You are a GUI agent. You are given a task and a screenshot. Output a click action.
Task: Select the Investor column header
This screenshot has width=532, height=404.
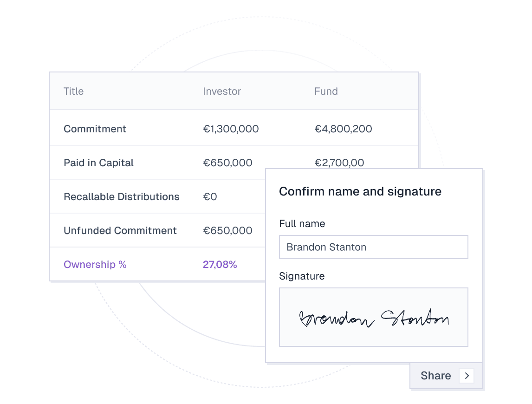(x=222, y=91)
